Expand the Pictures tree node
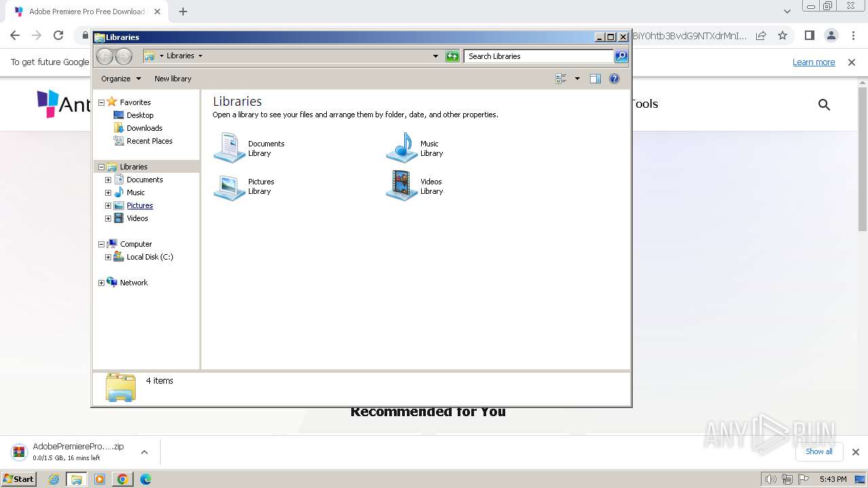This screenshot has width=868, height=488. 108,205
